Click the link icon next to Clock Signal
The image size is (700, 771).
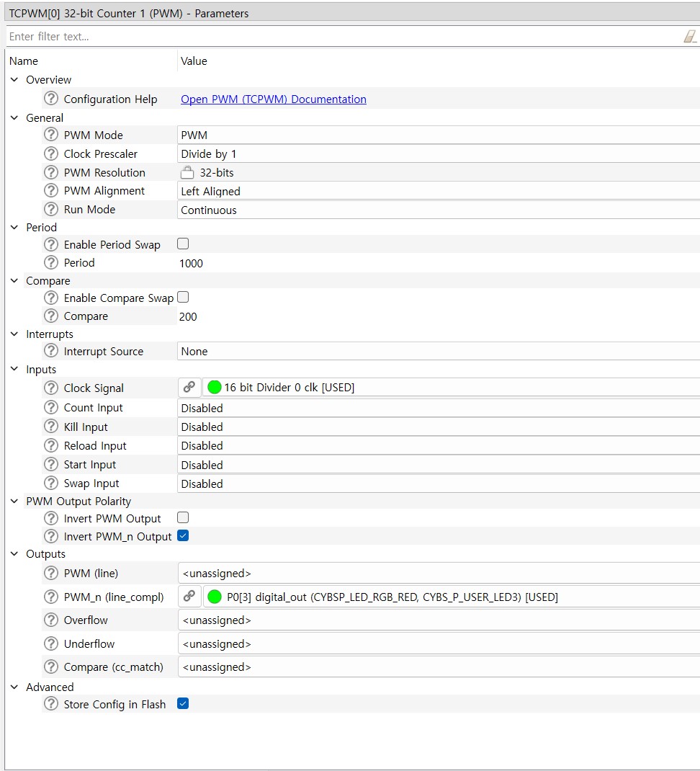pyautogui.click(x=189, y=387)
